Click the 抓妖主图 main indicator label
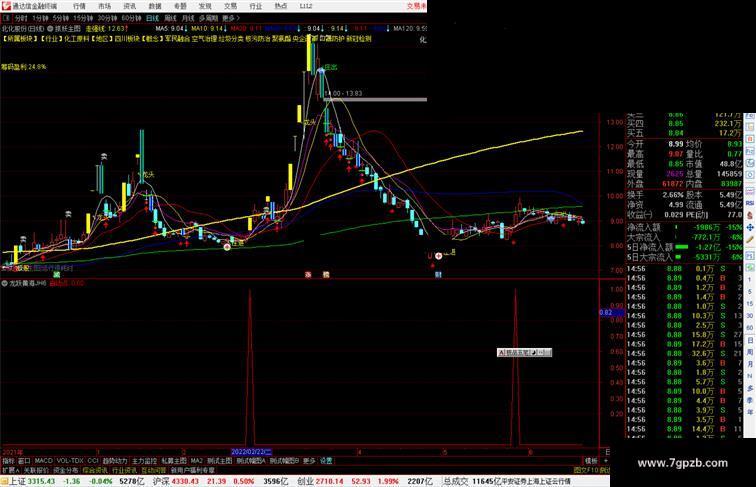 click(68, 28)
